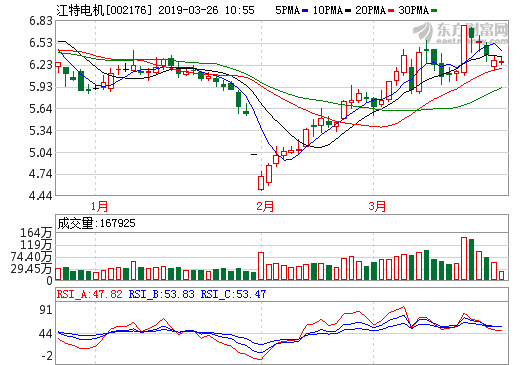
Task: Click the blue 5PMA color swatch
Action: pos(305,11)
